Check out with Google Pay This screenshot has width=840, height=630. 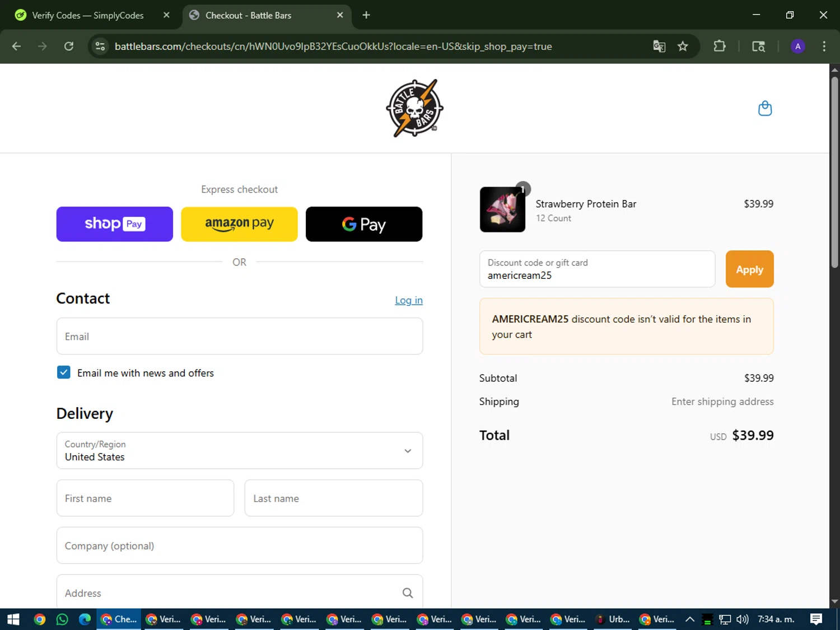[x=364, y=224]
